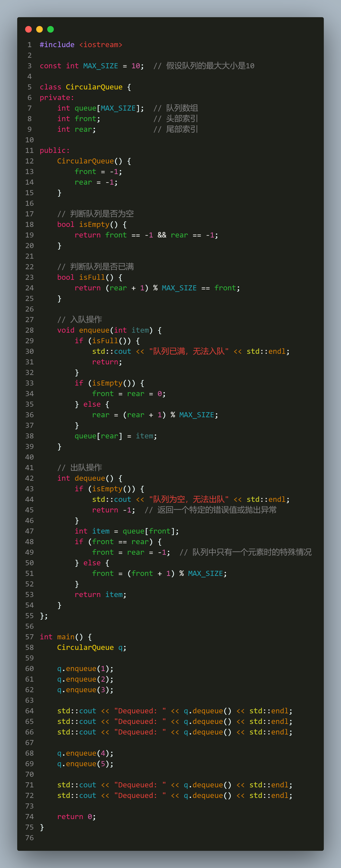Image resolution: width=341 pixels, height=868 pixels.
Task: Click string "队列已满，无法入队"
Action: 189,351
